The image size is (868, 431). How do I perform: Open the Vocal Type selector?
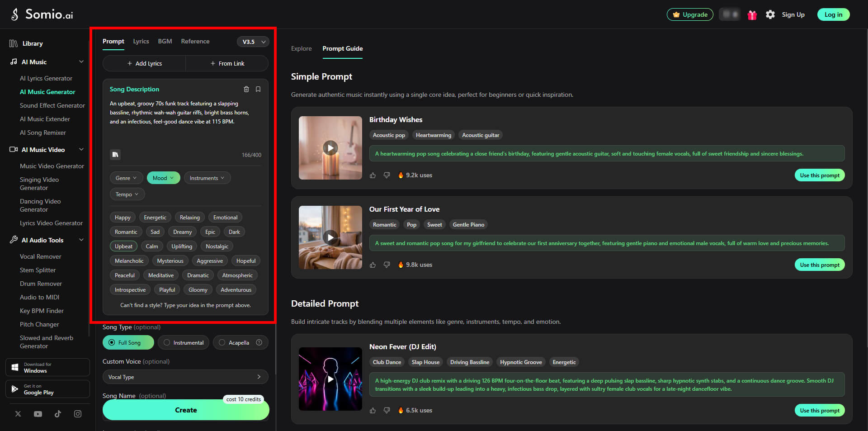coord(185,377)
